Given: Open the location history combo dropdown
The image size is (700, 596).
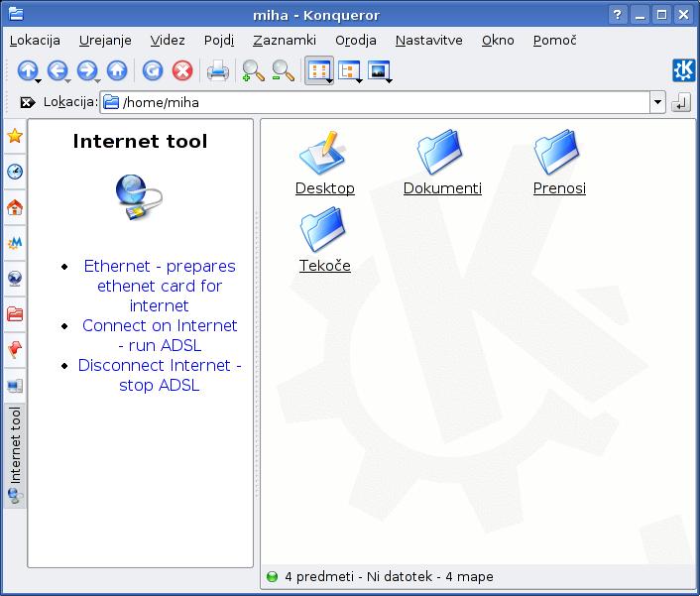Looking at the screenshot, I should point(657,102).
